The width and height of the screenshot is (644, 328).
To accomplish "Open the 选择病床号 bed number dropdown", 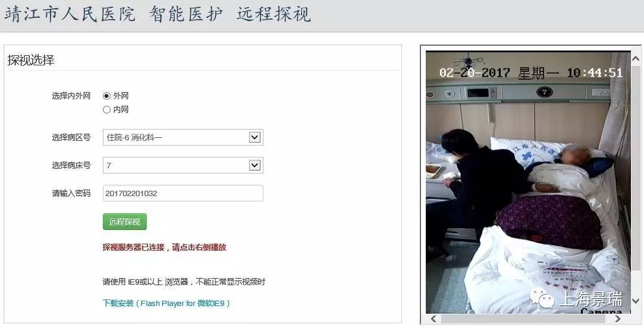I will pyautogui.click(x=183, y=165).
